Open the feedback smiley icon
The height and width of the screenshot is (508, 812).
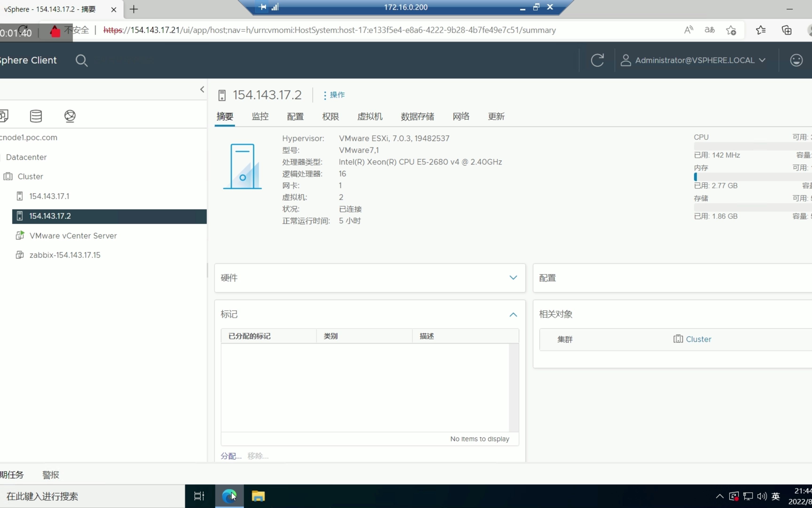[796, 60]
